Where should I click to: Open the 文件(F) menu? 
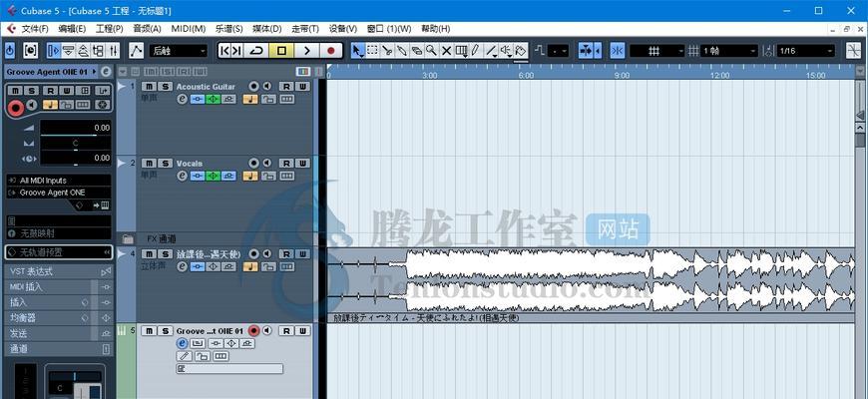coord(35,29)
